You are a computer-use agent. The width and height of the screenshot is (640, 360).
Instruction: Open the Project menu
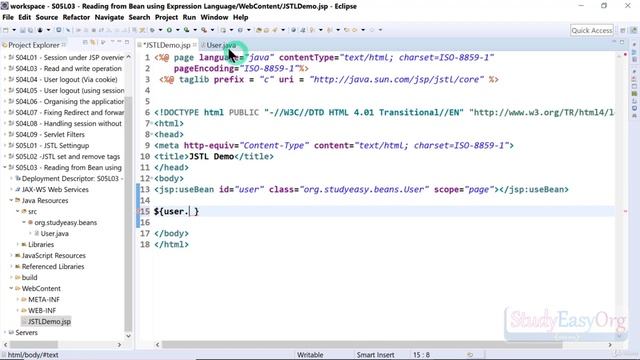click(x=166, y=17)
